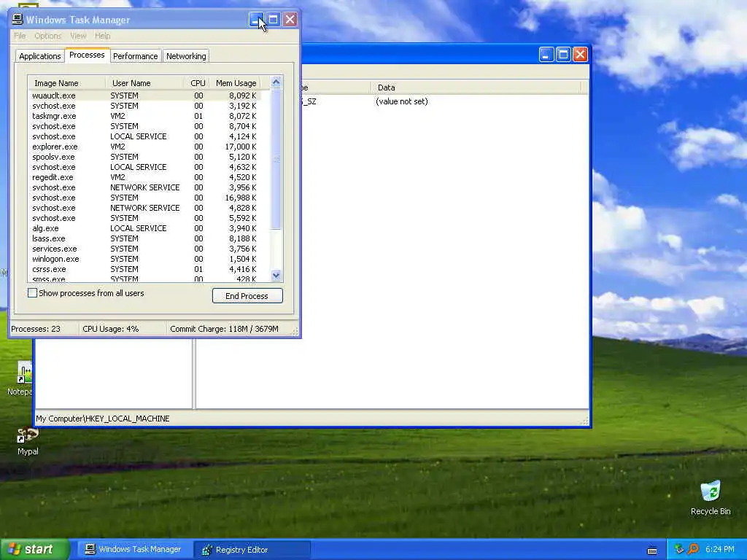Select the Mypal desktop shortcut icon
This screenshot has height=560, width=747.
[28, 436]
